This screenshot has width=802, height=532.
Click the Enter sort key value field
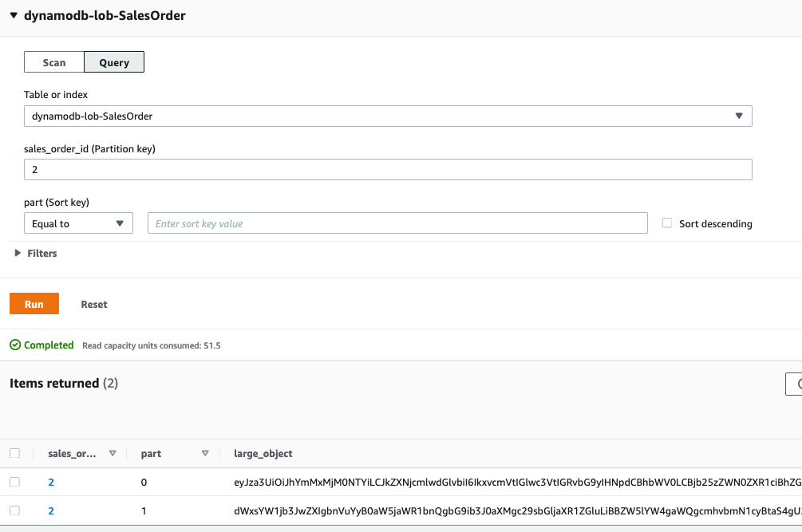397,223
